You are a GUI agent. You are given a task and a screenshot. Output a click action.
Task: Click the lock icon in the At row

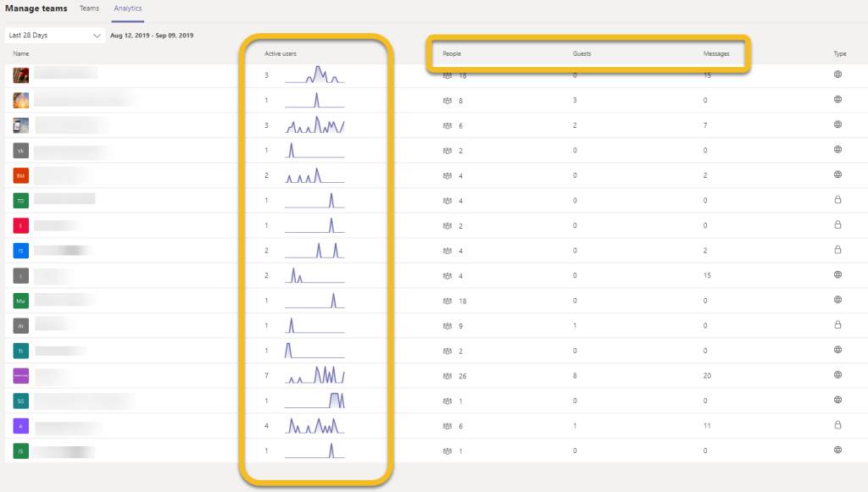point(837,324)
